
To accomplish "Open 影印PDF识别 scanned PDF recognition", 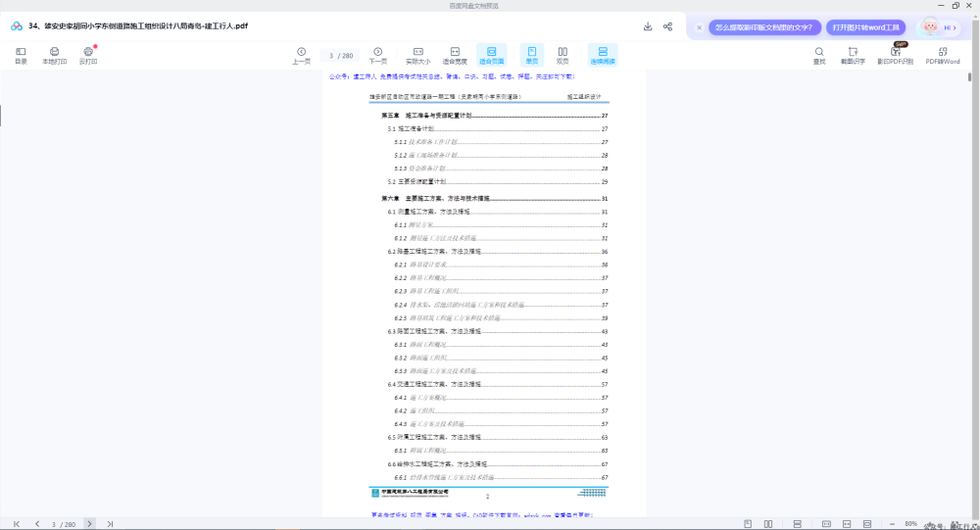I will [895, 55].
